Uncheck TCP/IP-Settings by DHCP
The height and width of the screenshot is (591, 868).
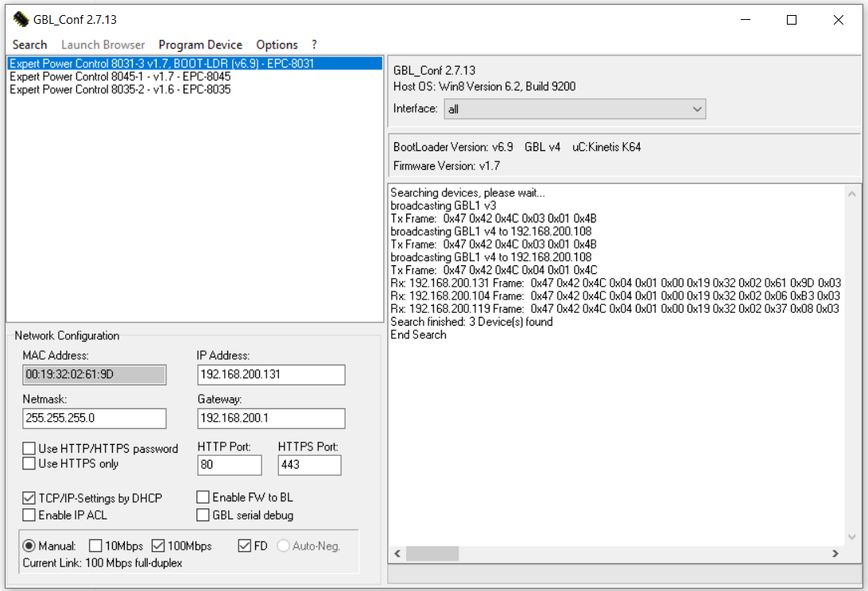[29, 498]
